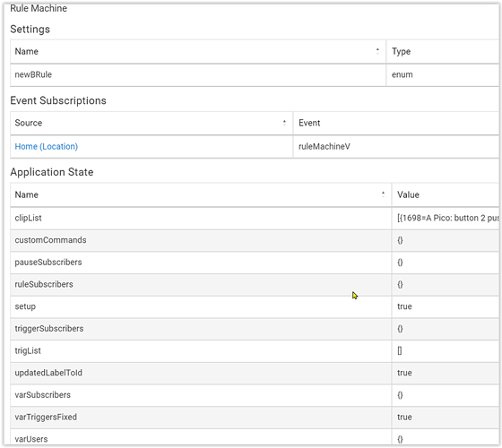Select the varSubscribers row name
Image resolution: width=502 pixels, height=448 pixels.
(43, 395)
